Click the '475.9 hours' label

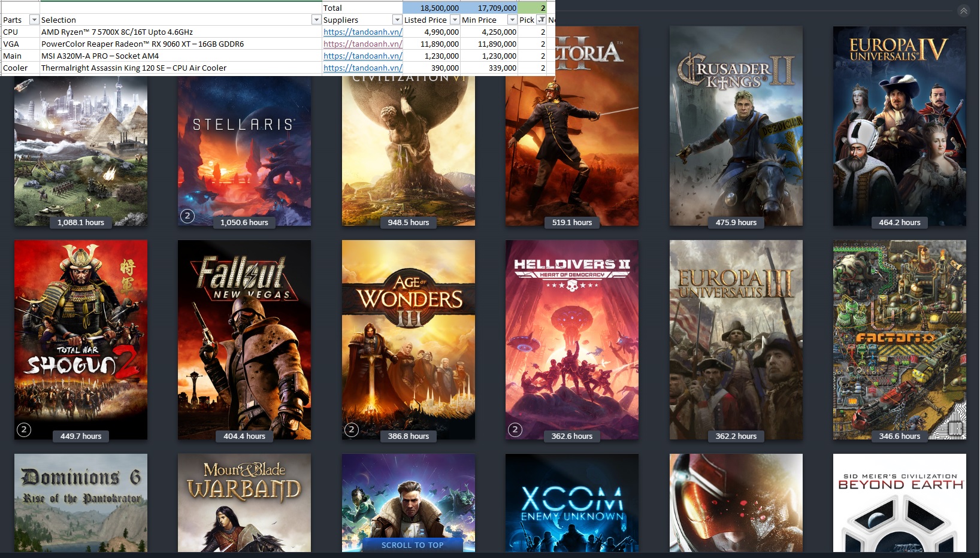(x=736, y=222)
